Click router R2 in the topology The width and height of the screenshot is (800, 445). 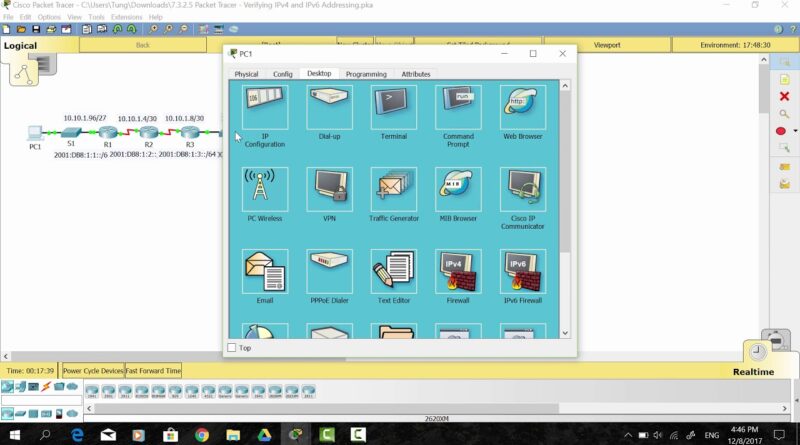149,133
